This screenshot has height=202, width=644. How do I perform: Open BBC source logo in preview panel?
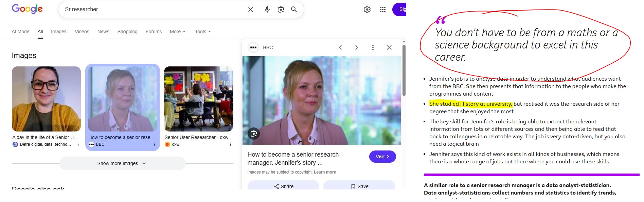point(253,47)
